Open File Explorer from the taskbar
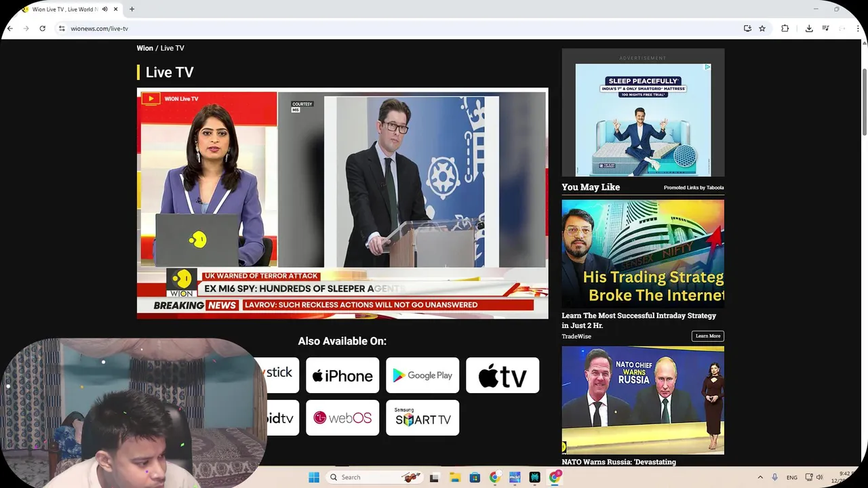Image resolution: width=868 pixels, height=488 pixels. (455, 477)
